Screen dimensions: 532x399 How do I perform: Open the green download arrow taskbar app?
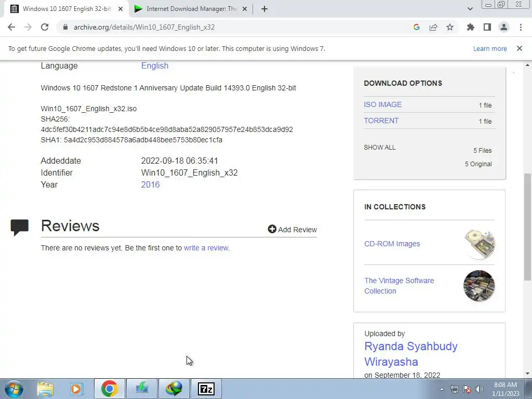pyautogui.click(x=141, y=389)
